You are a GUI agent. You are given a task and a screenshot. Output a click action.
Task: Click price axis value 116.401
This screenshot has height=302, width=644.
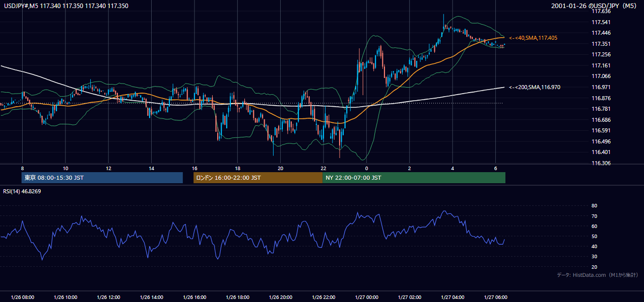click(601, 152)
